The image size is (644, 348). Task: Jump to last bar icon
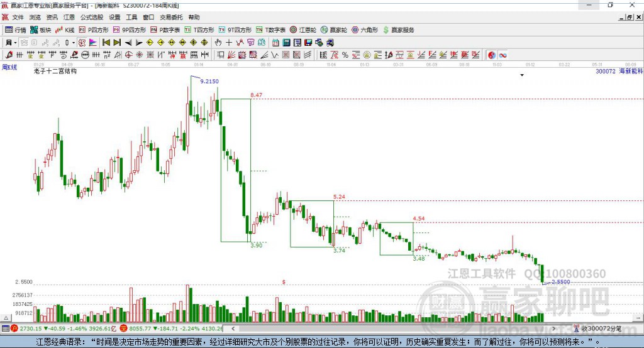coord(117,43)
